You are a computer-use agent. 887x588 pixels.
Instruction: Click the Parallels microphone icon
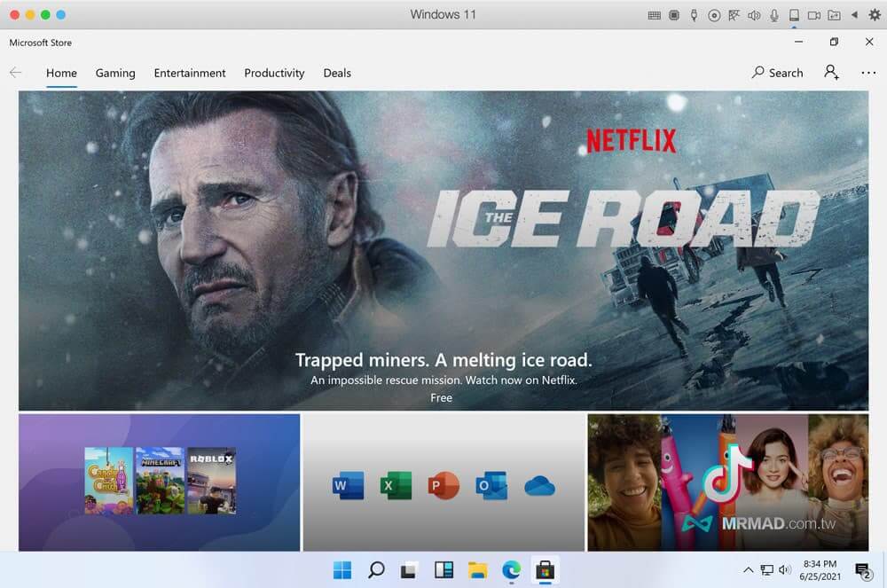[773, 15]
